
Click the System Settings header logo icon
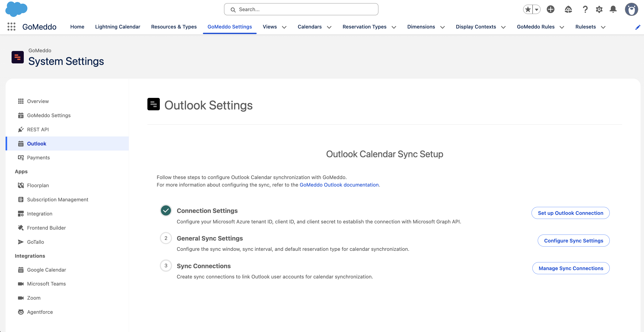[x=18, y=57]
